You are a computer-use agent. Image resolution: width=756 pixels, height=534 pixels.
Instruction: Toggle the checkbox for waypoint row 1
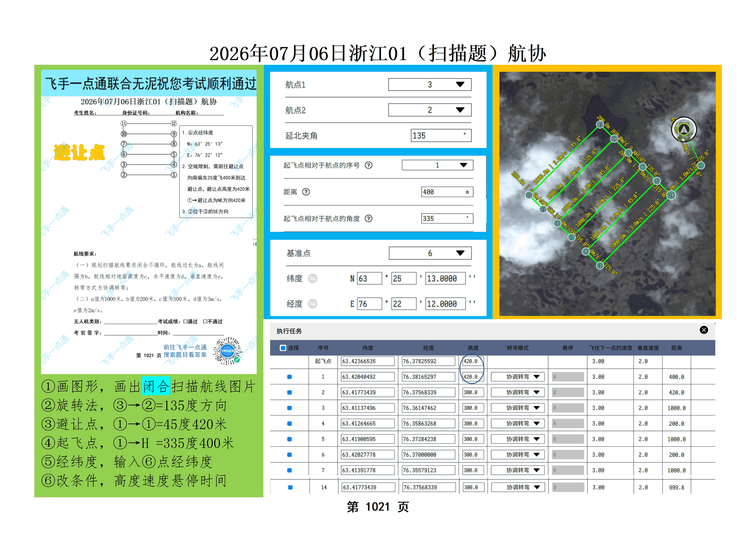289,377
